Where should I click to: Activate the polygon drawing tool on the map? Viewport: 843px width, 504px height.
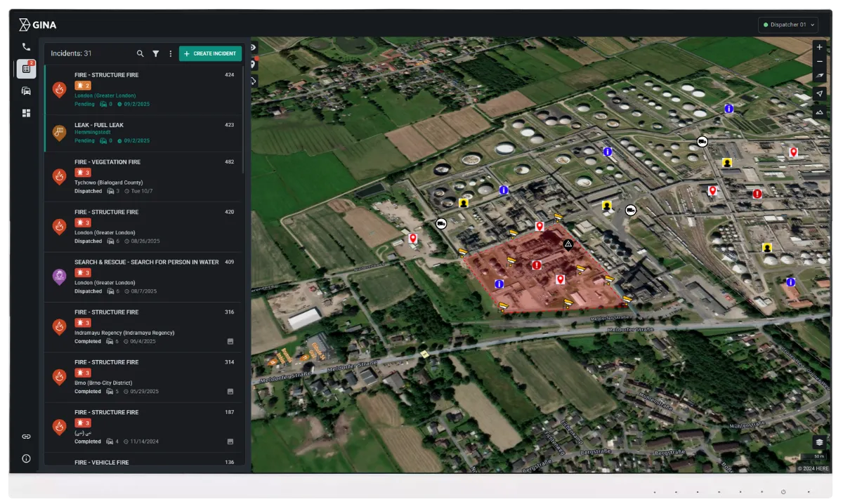254,80
